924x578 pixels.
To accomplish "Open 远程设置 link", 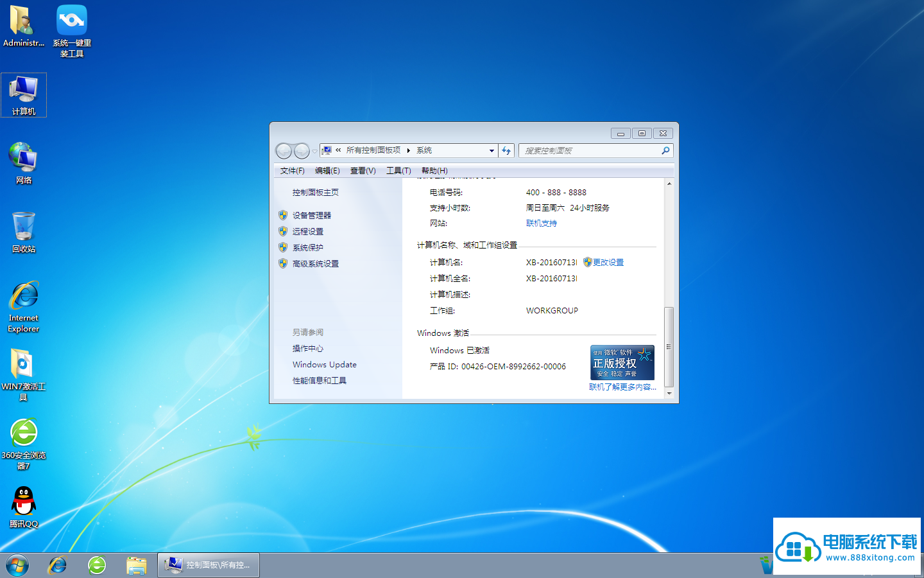I will 308,231.
